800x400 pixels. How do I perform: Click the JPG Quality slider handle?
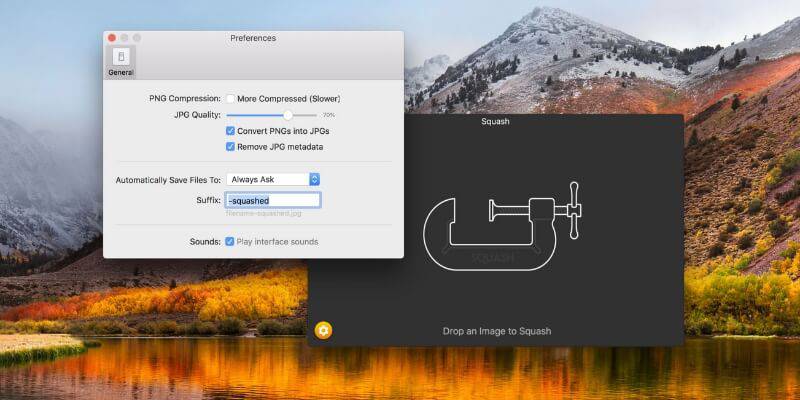288,115
